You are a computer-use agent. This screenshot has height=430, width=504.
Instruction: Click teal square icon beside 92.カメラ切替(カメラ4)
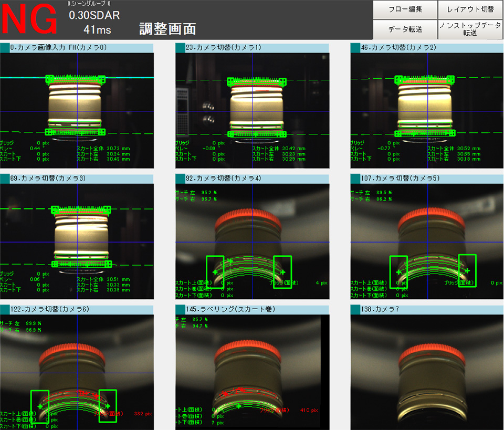[x=180, y=179]
